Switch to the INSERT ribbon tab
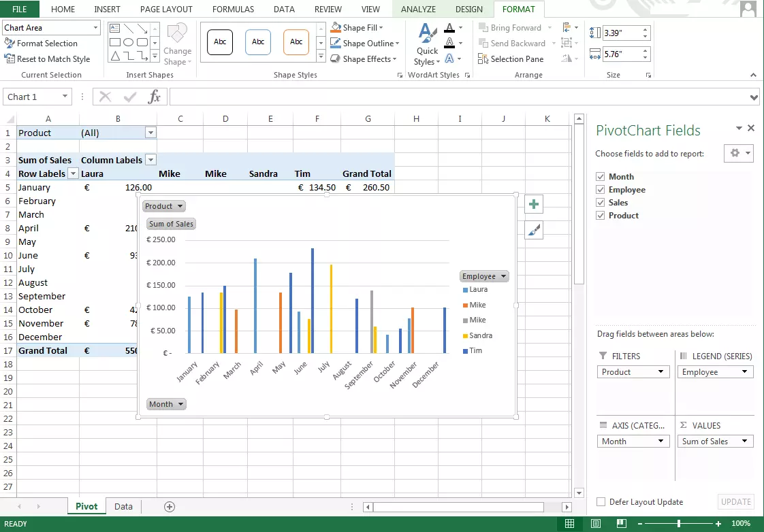This screenshot has width=764, height=532. pyautogui.click(x=107, y=10)
